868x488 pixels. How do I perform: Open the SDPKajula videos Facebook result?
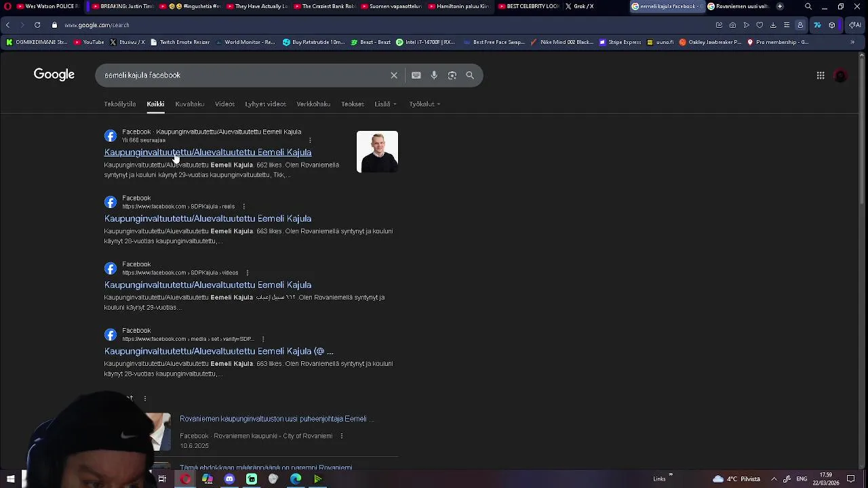[208, 285]
